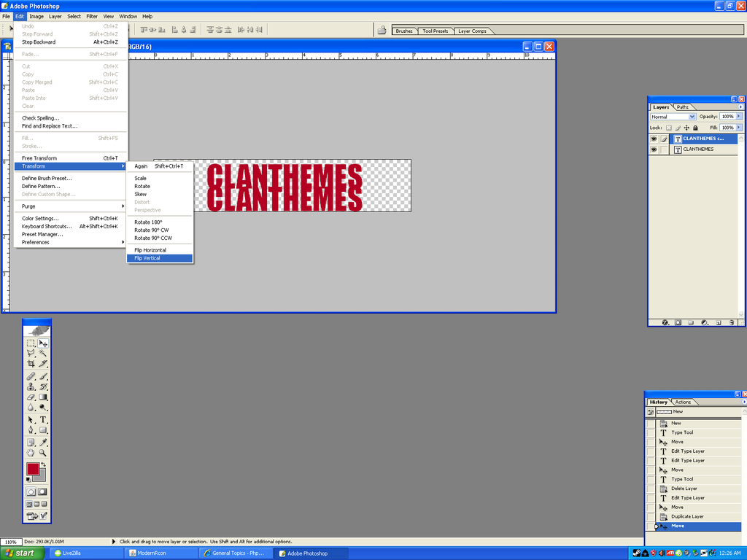Screen dimensions: 747x560
Task: Open the Filter menu
Action: [92, 16]
